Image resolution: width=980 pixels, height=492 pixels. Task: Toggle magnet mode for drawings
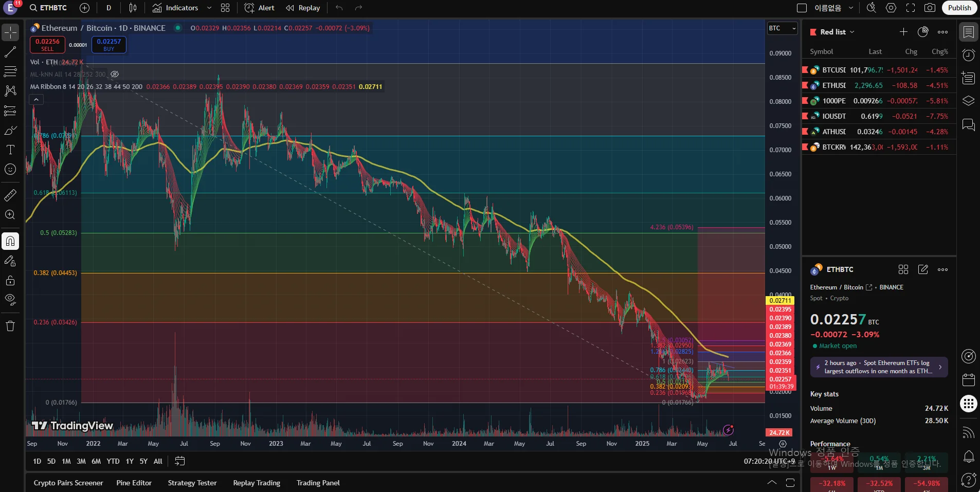point(10,241)
